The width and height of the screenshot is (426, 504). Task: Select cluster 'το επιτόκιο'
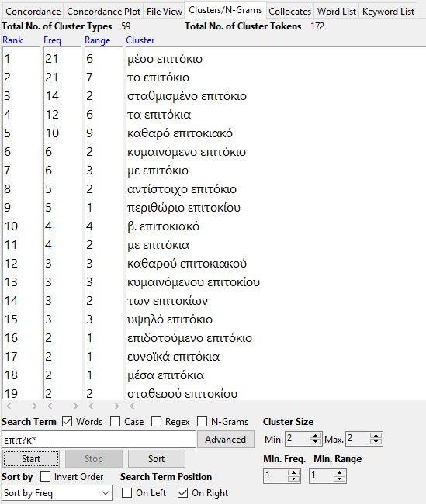(x=158, y=78)
